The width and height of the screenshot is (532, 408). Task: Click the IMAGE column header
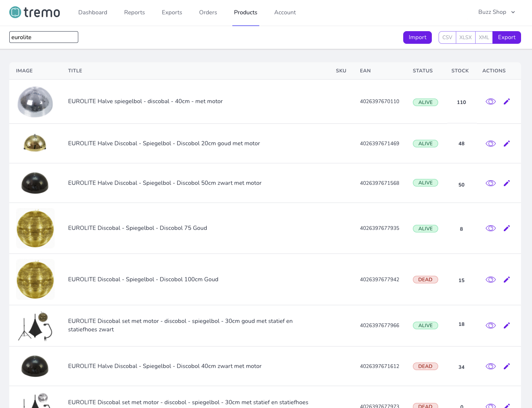point(24,71)
